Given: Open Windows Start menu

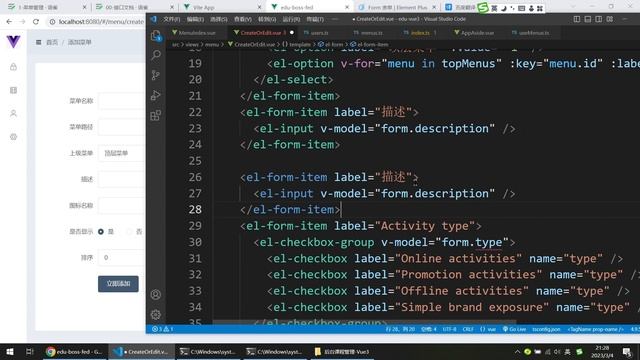Looking at the screenshot, I should click(x=9, y=351).
